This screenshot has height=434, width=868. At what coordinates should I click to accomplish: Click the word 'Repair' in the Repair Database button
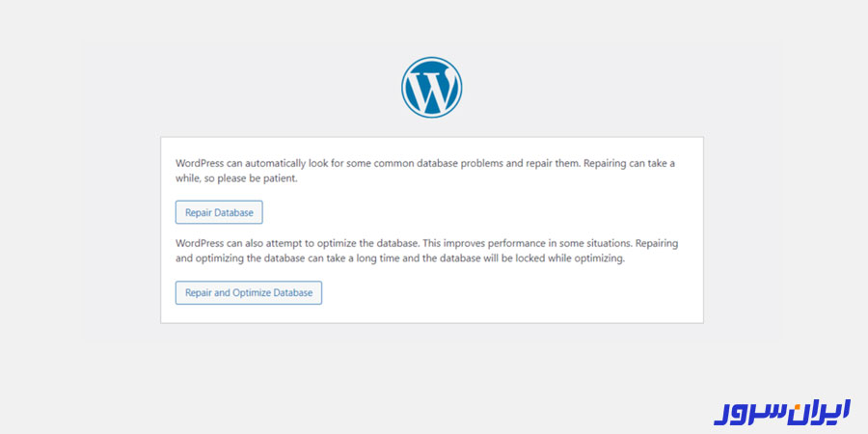point(199,212)
